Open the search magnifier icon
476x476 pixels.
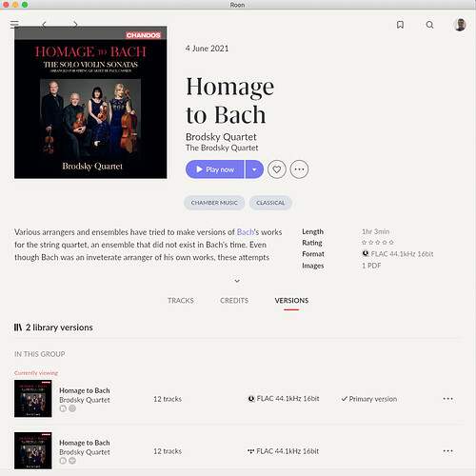pos(429,25)
